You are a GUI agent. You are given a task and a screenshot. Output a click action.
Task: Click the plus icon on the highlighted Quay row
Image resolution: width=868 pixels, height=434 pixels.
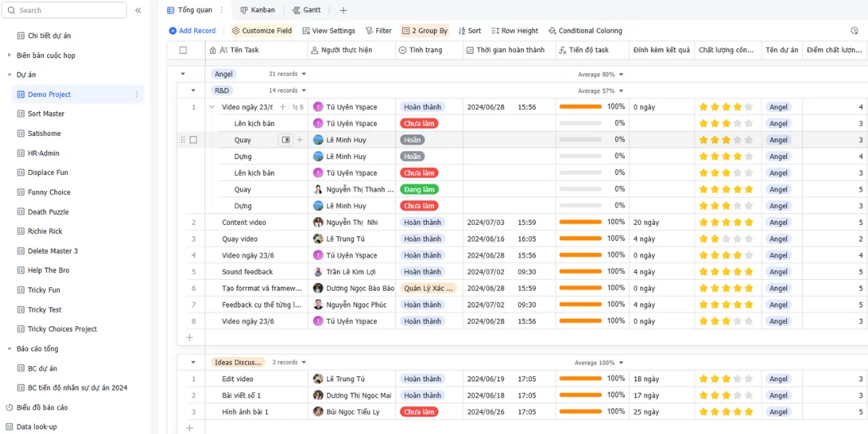(x=299, y=140)
